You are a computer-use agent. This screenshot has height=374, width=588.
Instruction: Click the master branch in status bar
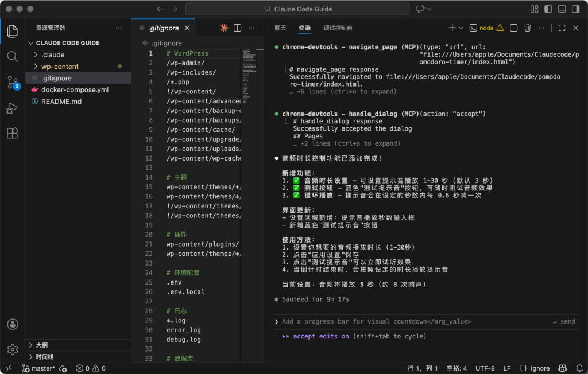coord(38,368)
